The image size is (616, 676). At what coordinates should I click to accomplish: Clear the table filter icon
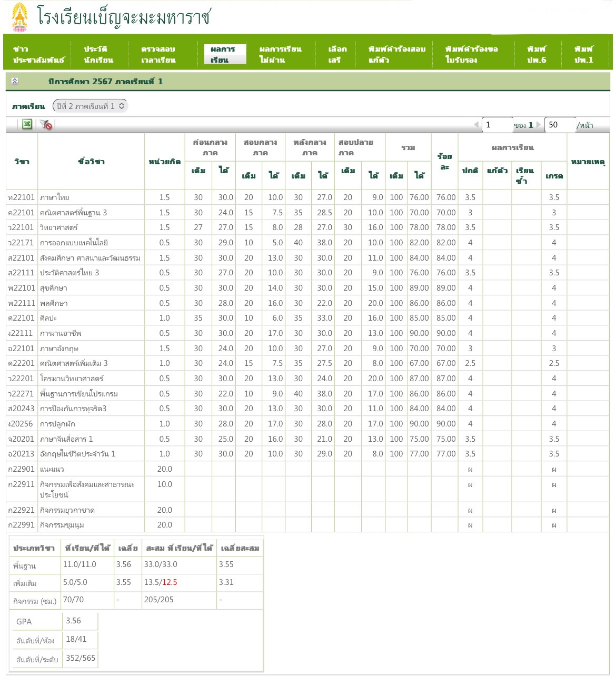(x=46, y=125)
